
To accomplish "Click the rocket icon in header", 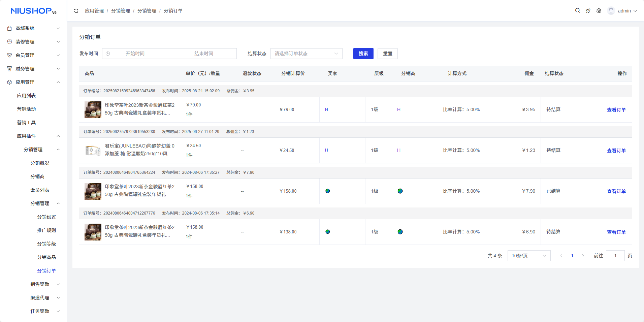I will (588, 11).
